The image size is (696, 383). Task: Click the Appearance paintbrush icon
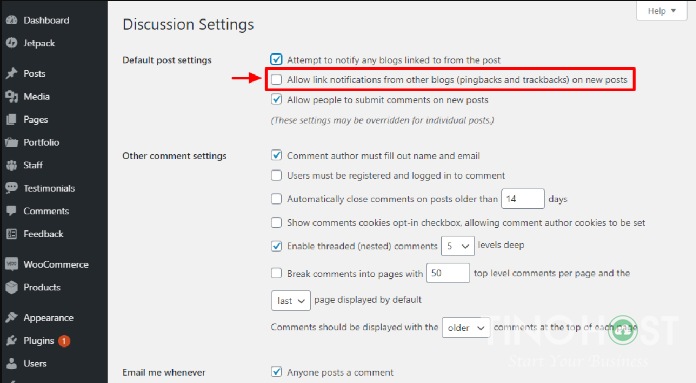click(12, 318)
